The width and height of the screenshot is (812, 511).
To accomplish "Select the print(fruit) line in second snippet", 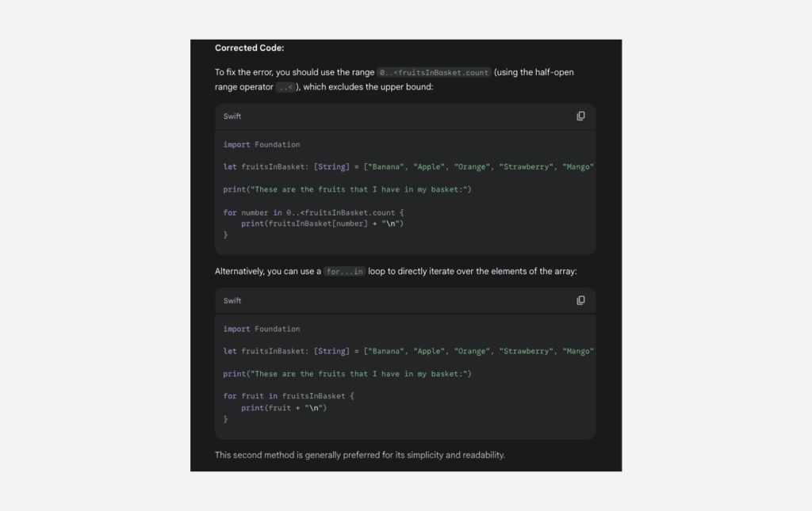I will 282,407.
